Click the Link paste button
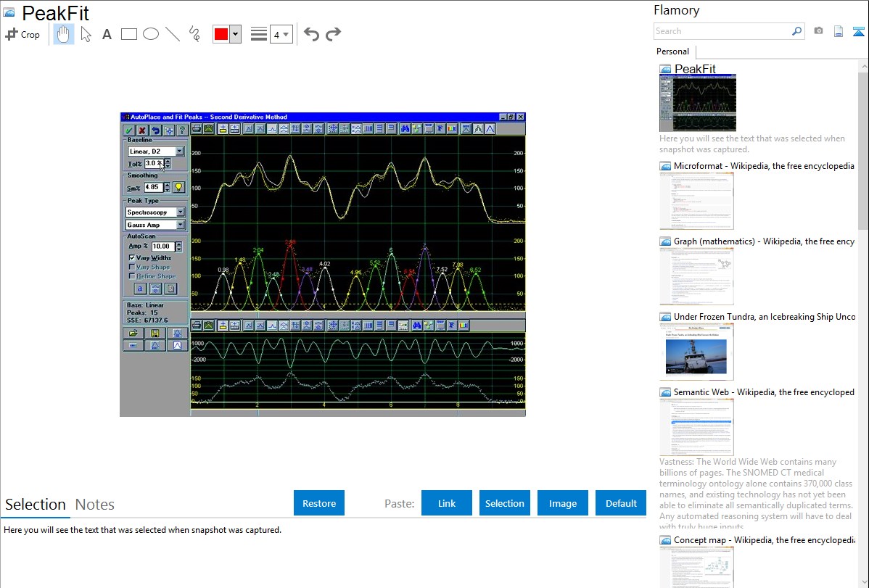This screenshot has height=588, width=869. 447,503
